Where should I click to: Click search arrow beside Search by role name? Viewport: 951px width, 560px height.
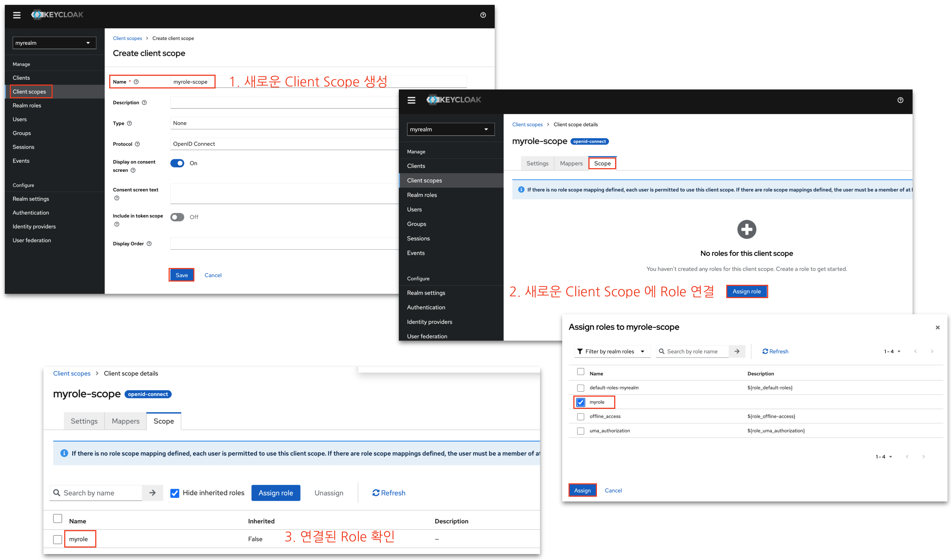737,351
